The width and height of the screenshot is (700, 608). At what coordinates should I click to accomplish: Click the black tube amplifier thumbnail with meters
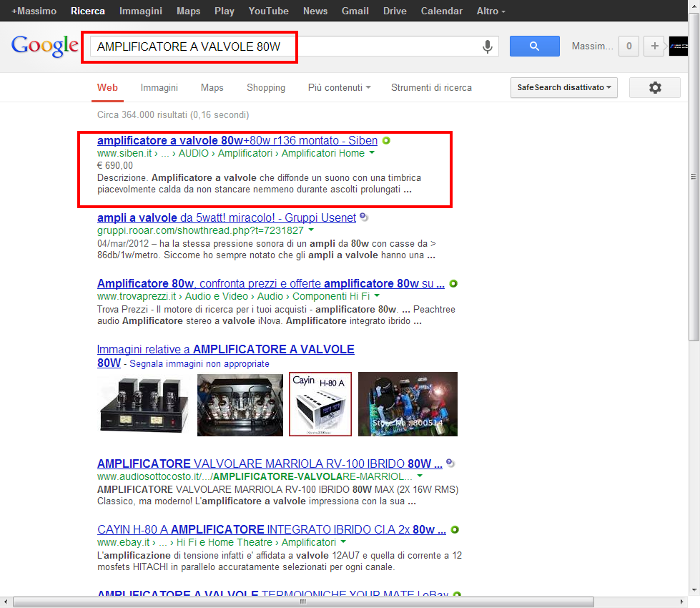click(x=144, y=404)
